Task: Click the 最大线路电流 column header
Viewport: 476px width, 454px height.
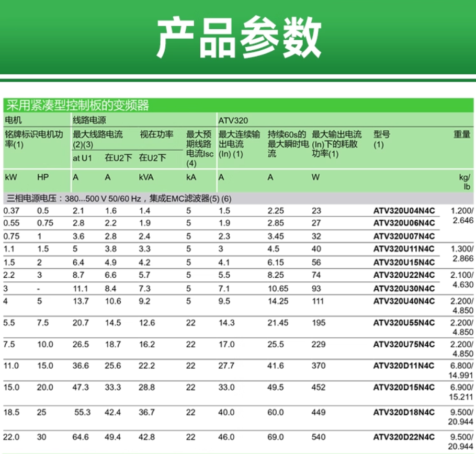Action: tap(98, 134)
